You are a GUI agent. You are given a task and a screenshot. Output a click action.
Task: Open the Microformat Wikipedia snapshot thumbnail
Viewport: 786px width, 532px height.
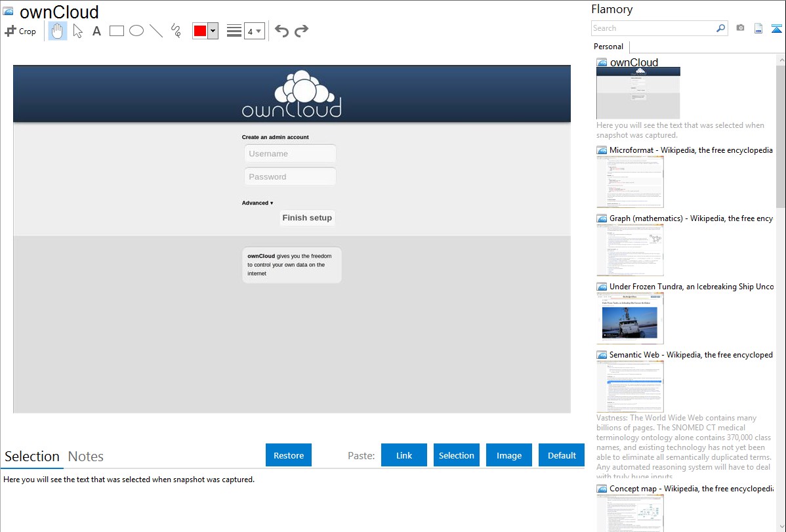[630, 182]
